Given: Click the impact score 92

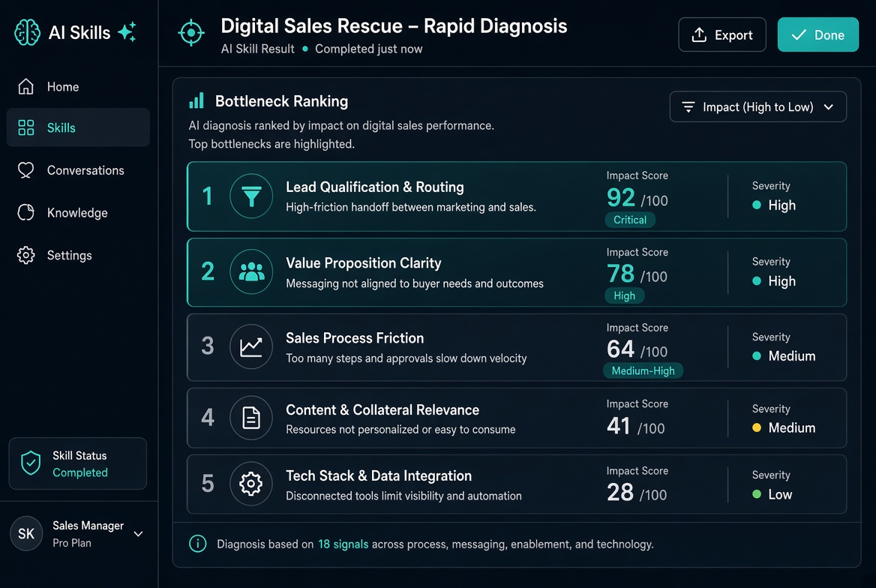Looking at the screenshot, I should (621, 197).
